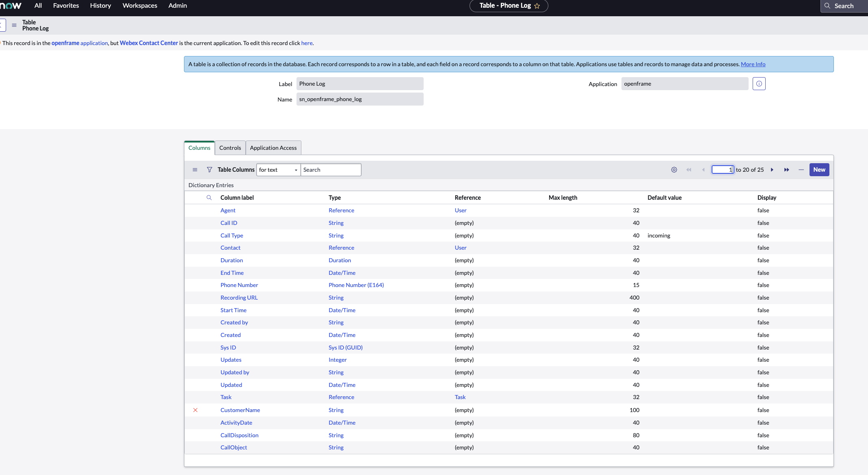Open the Admin menu

[x=177, y=6]
